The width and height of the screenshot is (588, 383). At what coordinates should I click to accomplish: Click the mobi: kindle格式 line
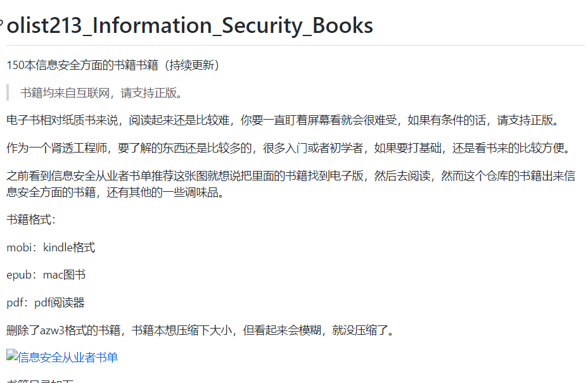point(51,248)
